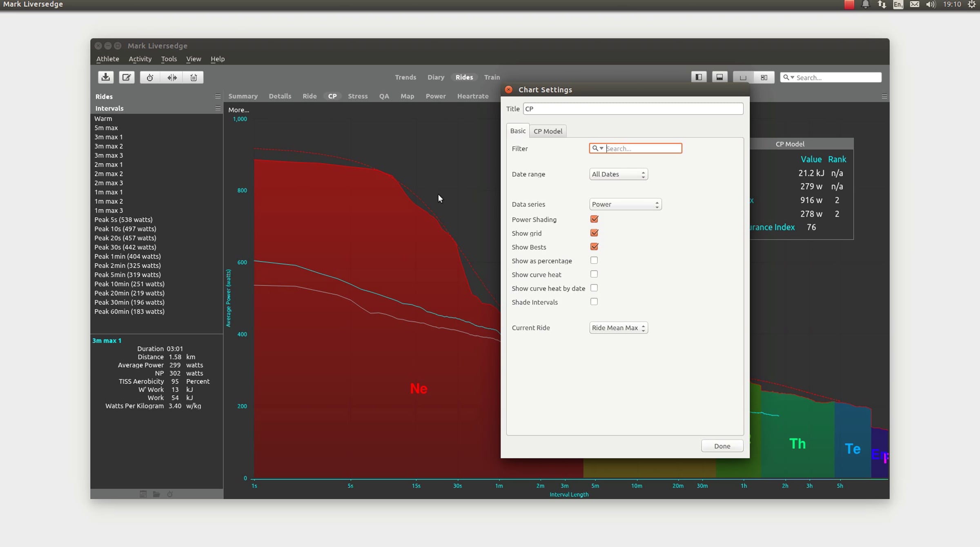Image resolution: width=980 pixels, height=547 pixels.
Task: Toggle the sidebar view icon
Action: tap(699, 77)
